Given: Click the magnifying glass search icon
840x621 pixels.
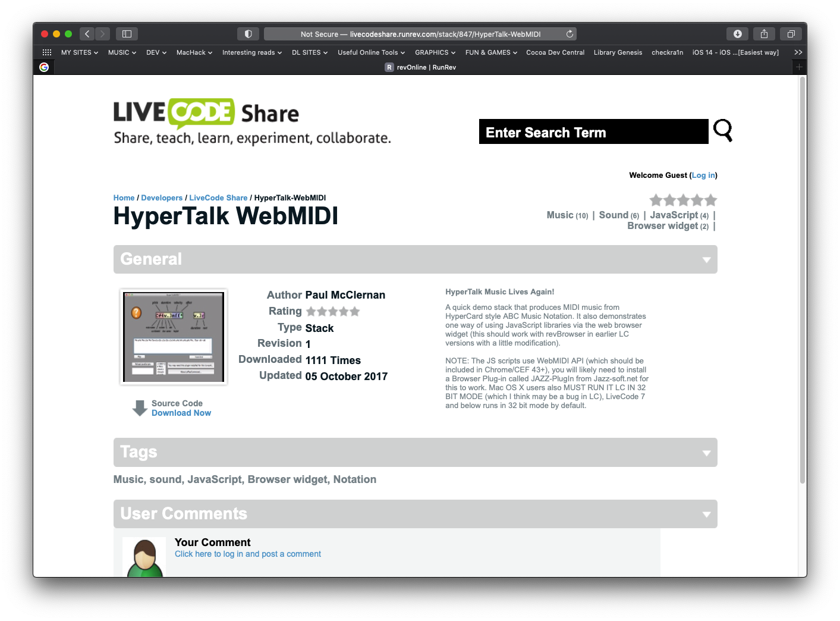Looking at the screenshot, I should coord(722,130).
